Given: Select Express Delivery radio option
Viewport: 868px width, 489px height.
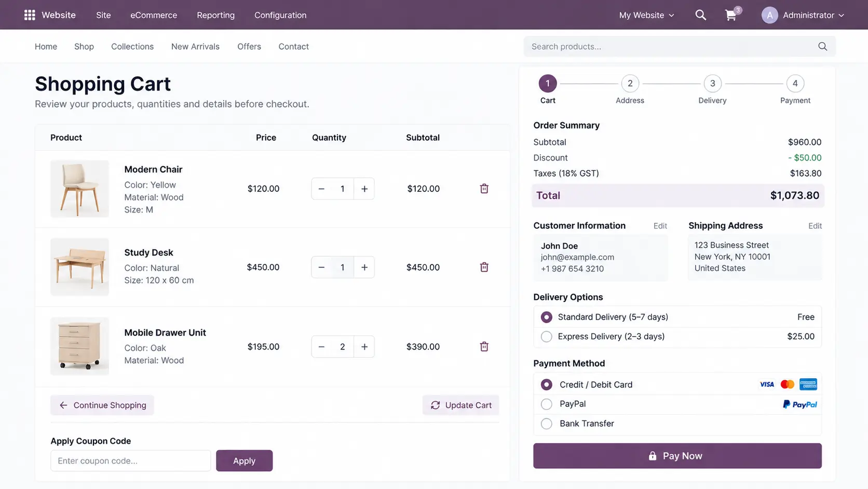Looking at the screenshot, I should tap(546, 337).
